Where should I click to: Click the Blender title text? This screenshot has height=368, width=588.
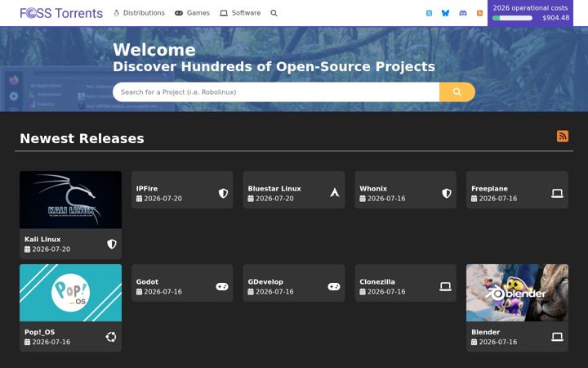pyautogui.click(x=486, y=332)
